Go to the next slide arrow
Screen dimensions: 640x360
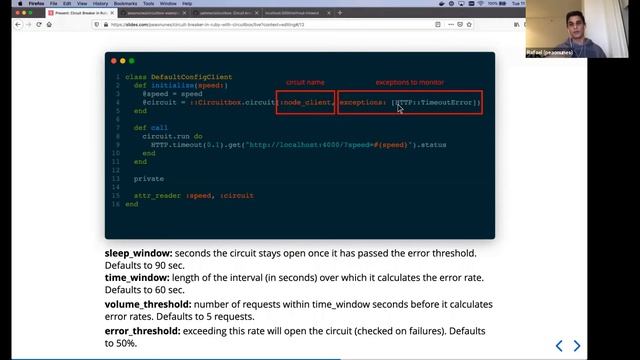[577, 346]
